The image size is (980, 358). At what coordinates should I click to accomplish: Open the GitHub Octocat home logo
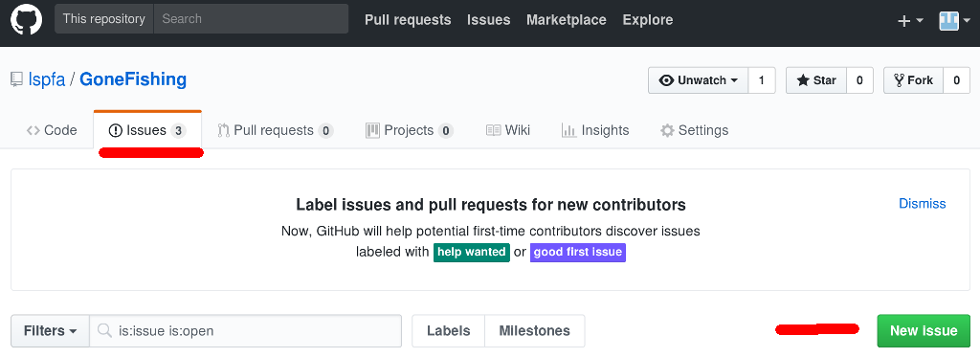click(26, 19)
